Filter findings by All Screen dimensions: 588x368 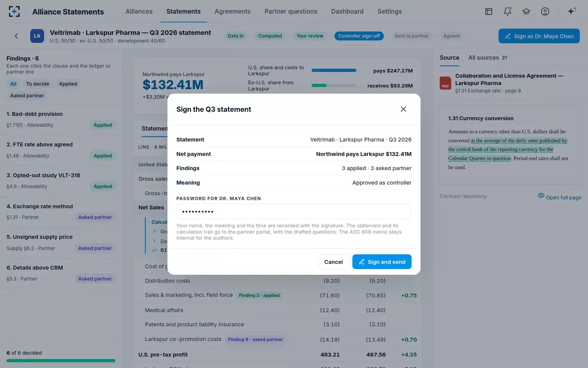coord(13,84)
